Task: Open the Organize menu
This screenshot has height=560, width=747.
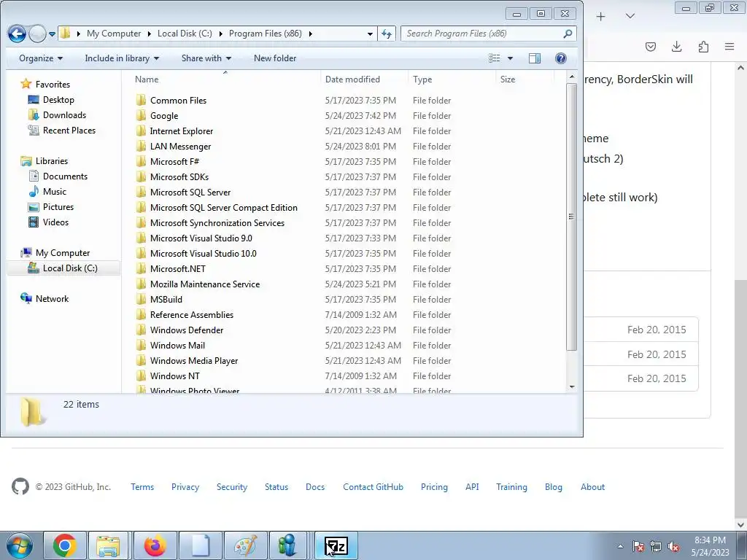Action: click(x=41, y=58)
